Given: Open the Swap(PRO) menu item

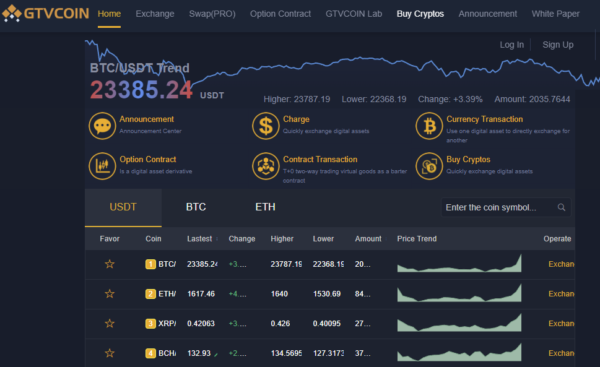Looking at the screenshot, I should point(212,14).
